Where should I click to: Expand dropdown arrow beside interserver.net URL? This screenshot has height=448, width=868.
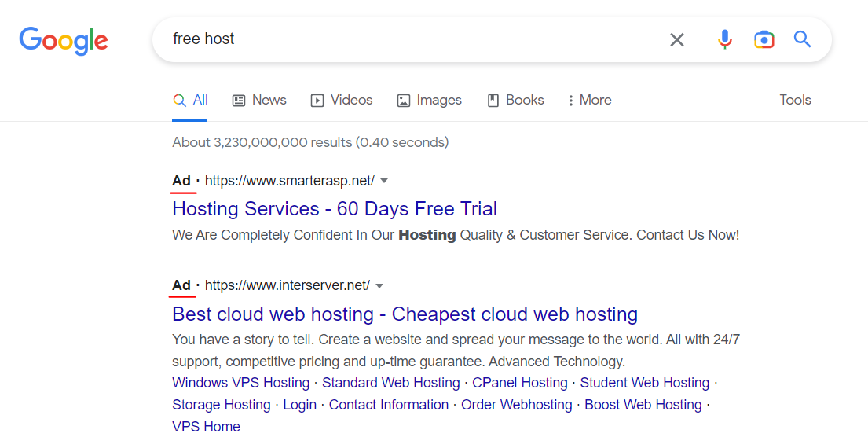click(x=379, y=285)
